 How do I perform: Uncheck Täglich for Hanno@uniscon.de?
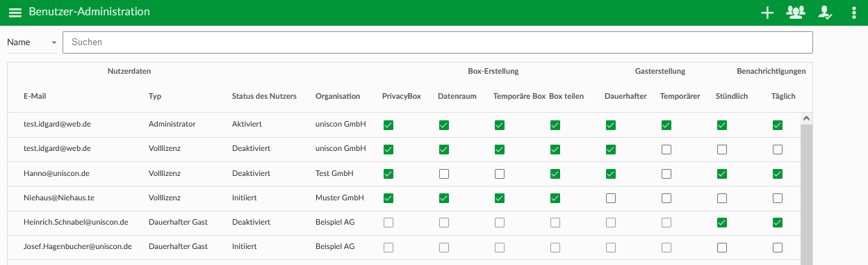[777, 174]
